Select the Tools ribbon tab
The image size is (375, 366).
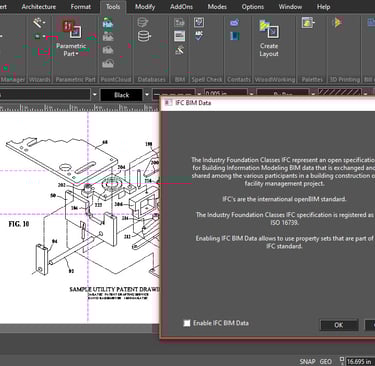[x=113, y=7]
